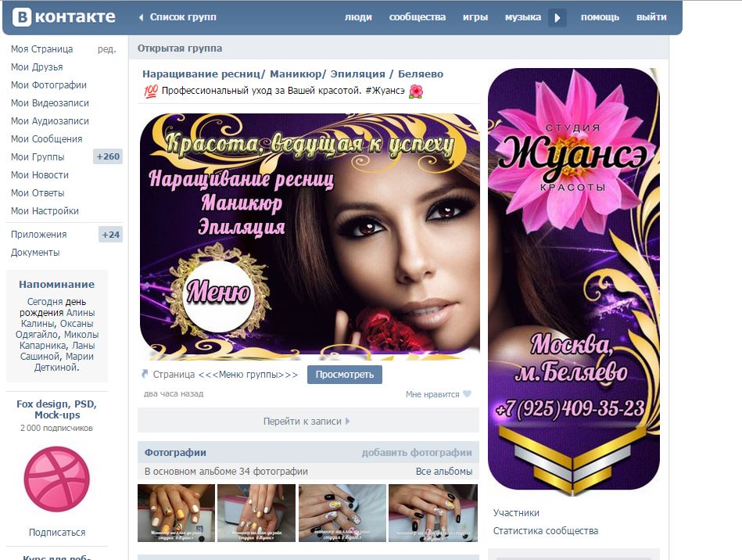Open Мои Группы
This screenshot has height=560, width=742.
coord(38,156)
